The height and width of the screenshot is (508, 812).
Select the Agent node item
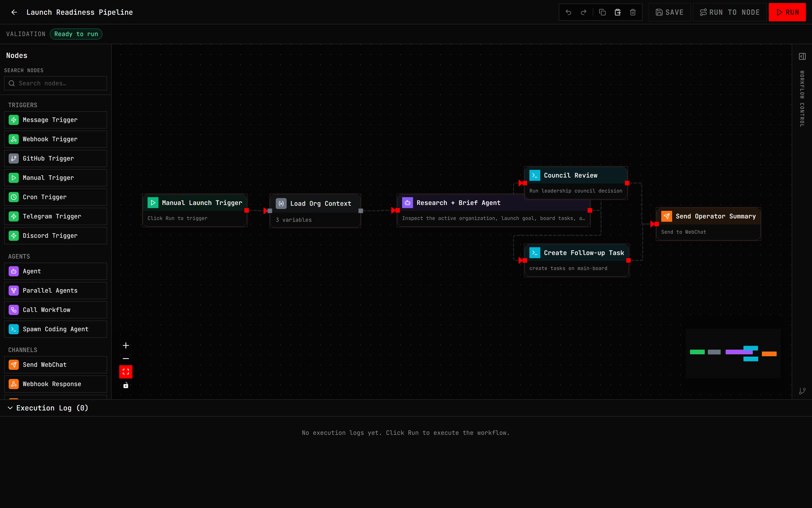coord(55,271)
